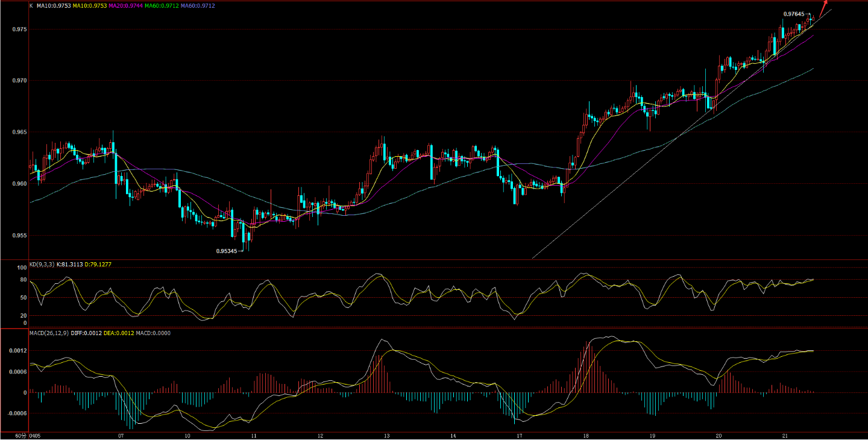
Task: Open the 60分 period selector
Action: click(20, 435)
